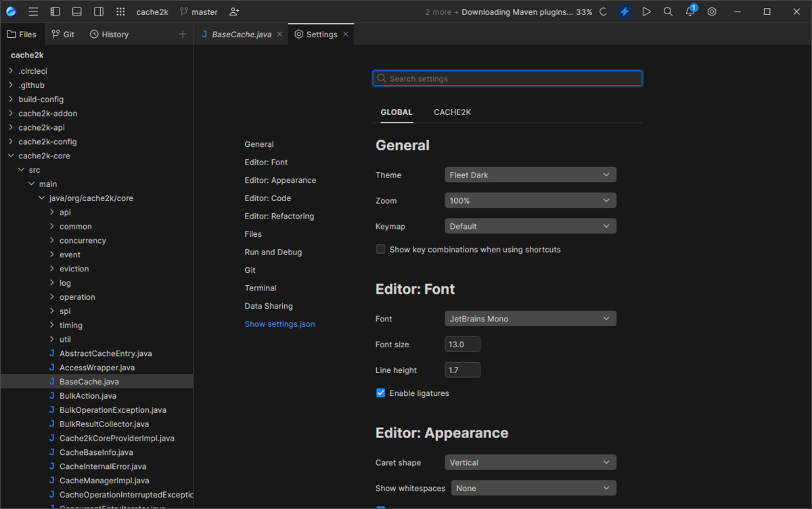Click the add collaborator icon
The image size is (812, 509).
(234, 12)
